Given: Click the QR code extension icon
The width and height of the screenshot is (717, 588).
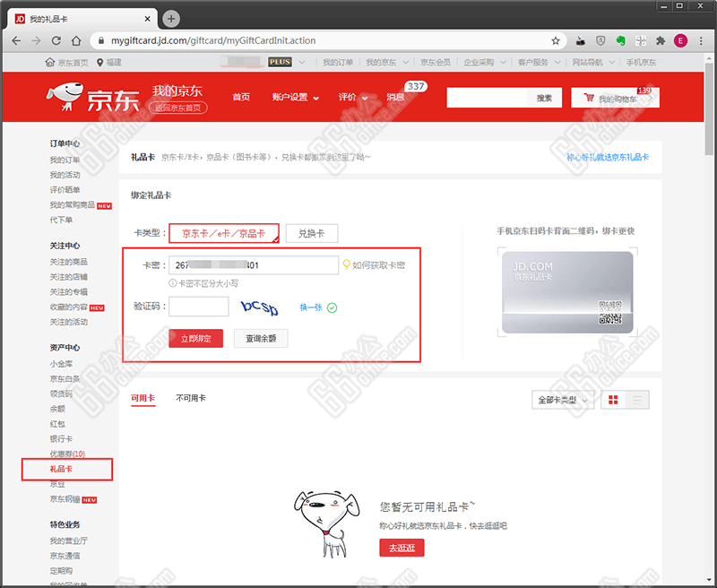Looking at the screenshot, I should coord(641,40).
